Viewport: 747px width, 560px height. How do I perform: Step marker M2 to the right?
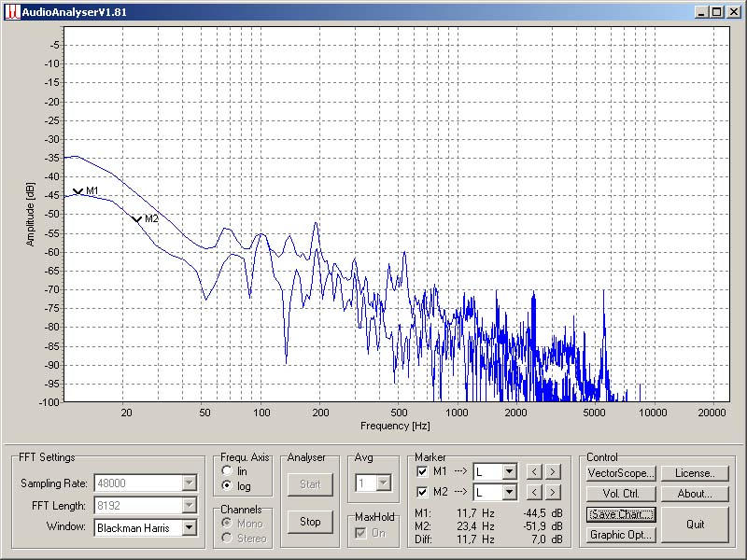click(553, 492)
